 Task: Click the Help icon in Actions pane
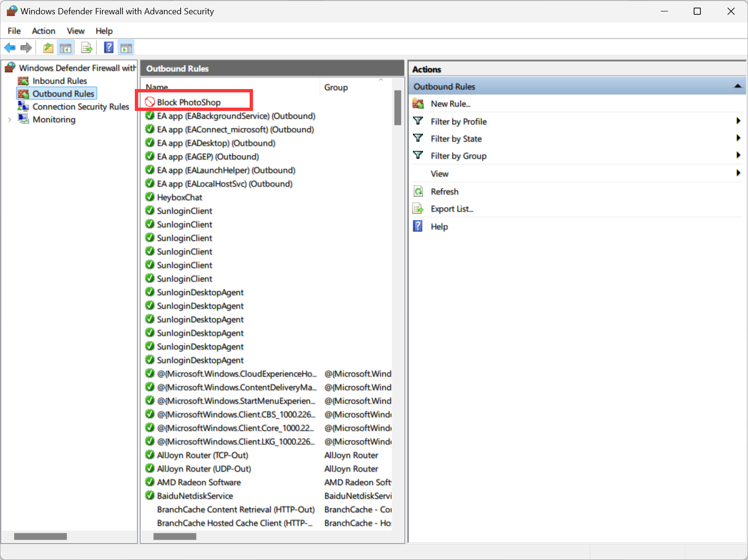(418, 226)
